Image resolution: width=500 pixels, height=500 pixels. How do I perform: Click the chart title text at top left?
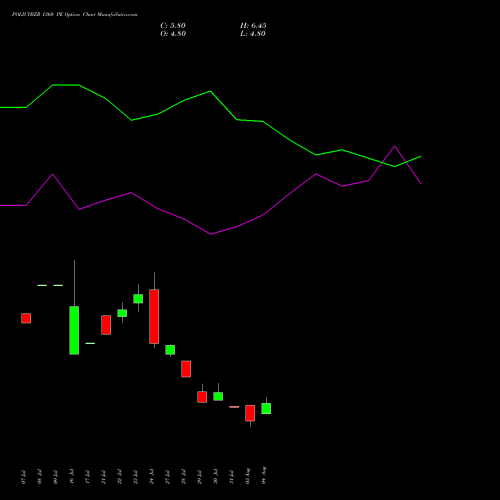coord(74,14)
